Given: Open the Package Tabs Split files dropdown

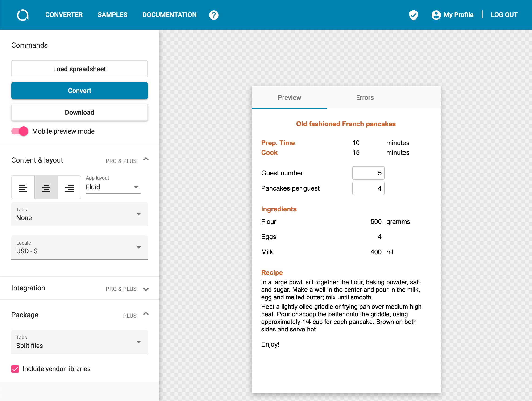Looking at the screenshot, I should coord(79,342).
